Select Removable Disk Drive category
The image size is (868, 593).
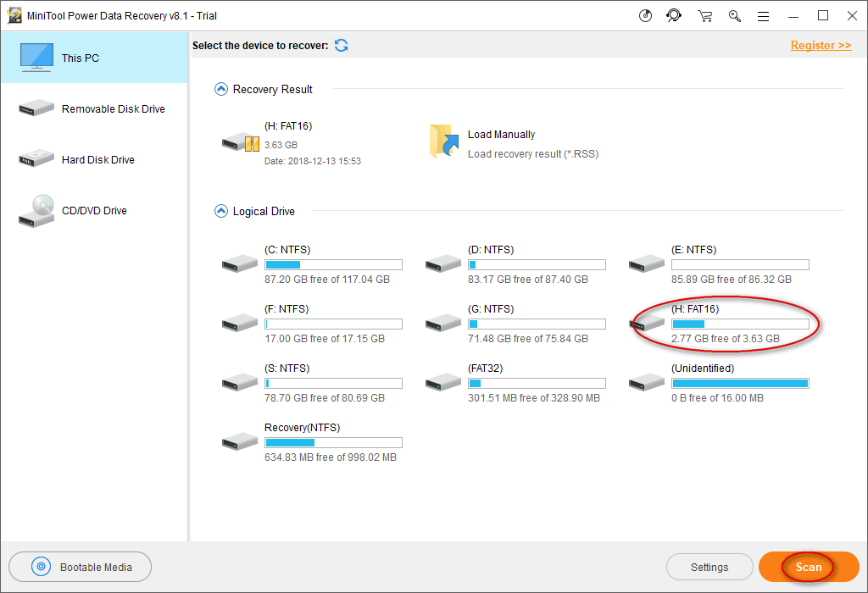95,109
